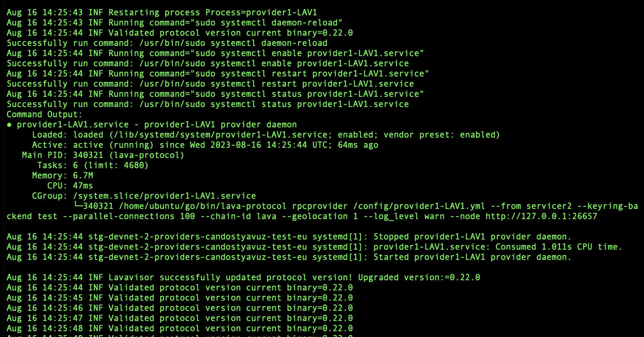Screen dimensions: 644x337
Task: Click the CGroup /system.slice/provider1-LAV1.service path
Action: pyautogui.click(x=164, y=196)
